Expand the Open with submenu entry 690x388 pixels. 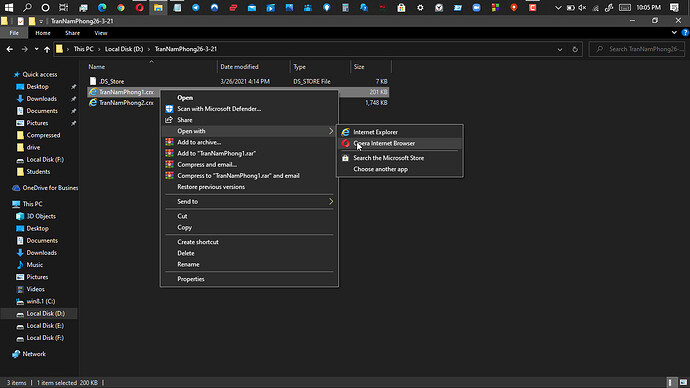[x=249, y=131]
